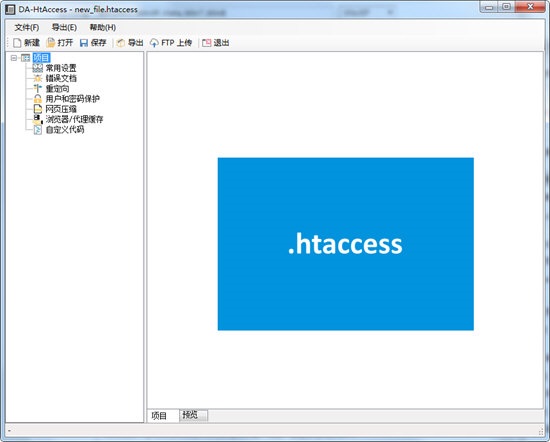The width and height of the screenshot is (550, 442).
Task: Start FTP 上传 upload cloud icon
Action: [154, 43]
